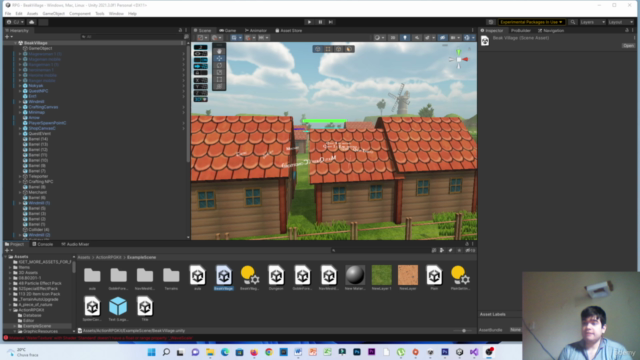Click ProBuilder object selection mode icon
Viewport: 640px width, 360px height.
[x=318, y=49]
